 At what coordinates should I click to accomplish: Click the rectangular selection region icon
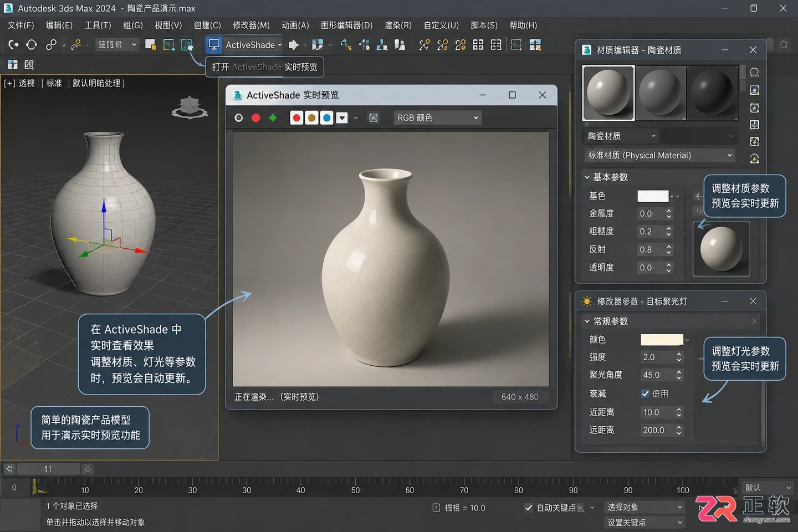[168, 45]
